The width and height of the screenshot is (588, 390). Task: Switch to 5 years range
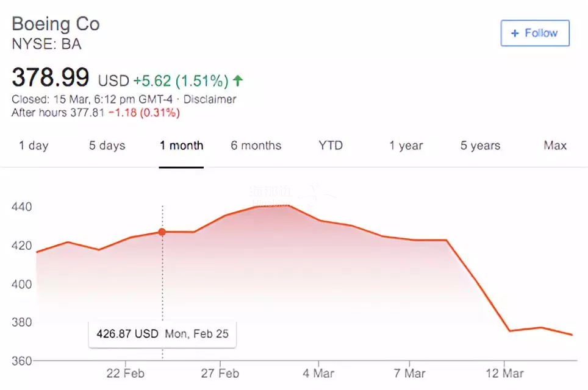480,146
